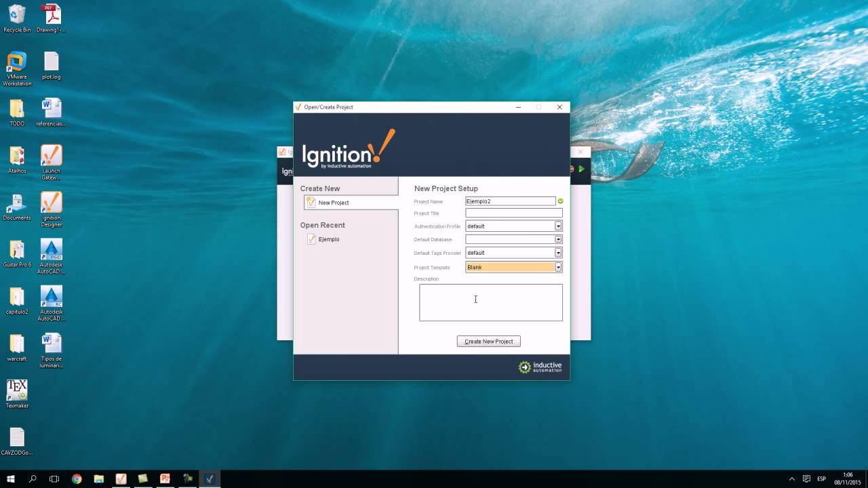Focus the Project Title input field
The height and width of the screenshot is (488, 868).
pos(513,213)
